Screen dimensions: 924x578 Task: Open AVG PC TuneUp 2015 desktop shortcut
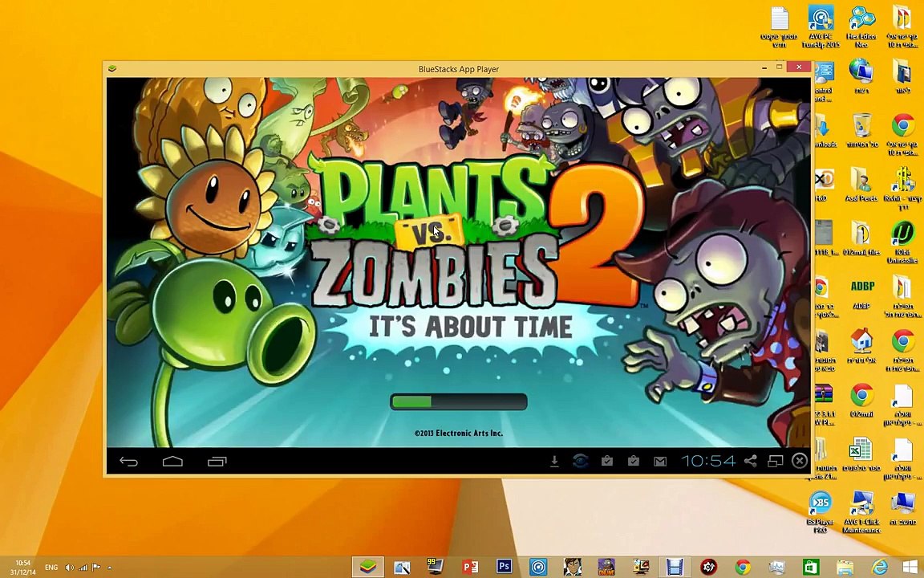(x=821, y=26)
